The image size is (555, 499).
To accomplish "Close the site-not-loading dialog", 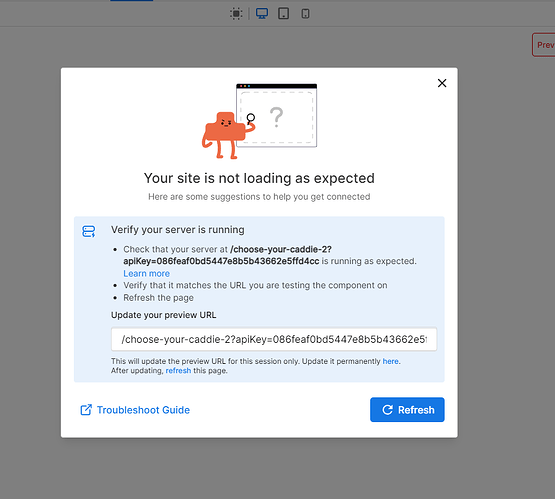I will pos(442,83).
